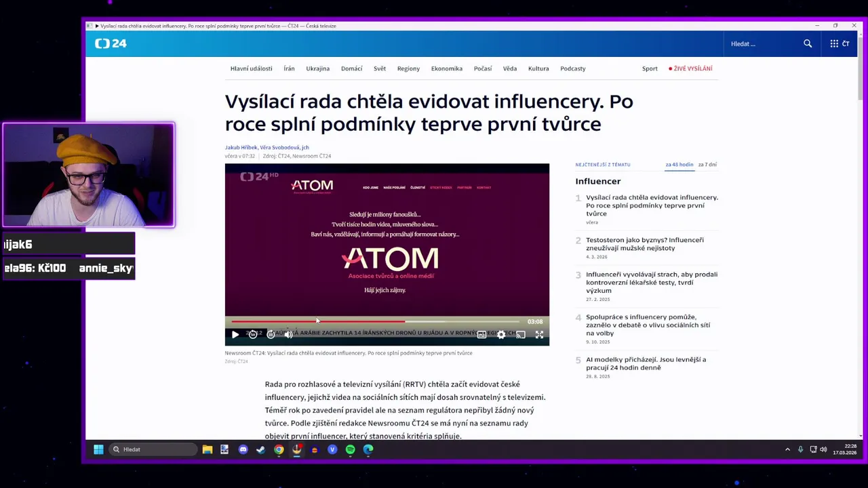Open the Influencer topic heading
This screenshot has width=868, height=488.
(598, 181)
